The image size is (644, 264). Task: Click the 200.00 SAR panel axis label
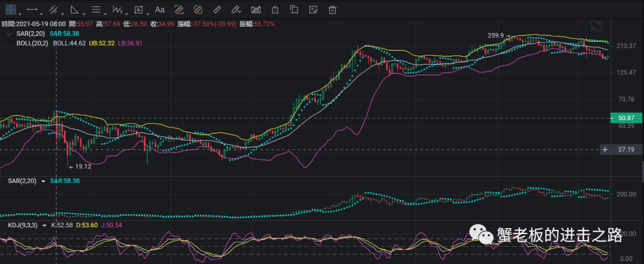(626, 194)
